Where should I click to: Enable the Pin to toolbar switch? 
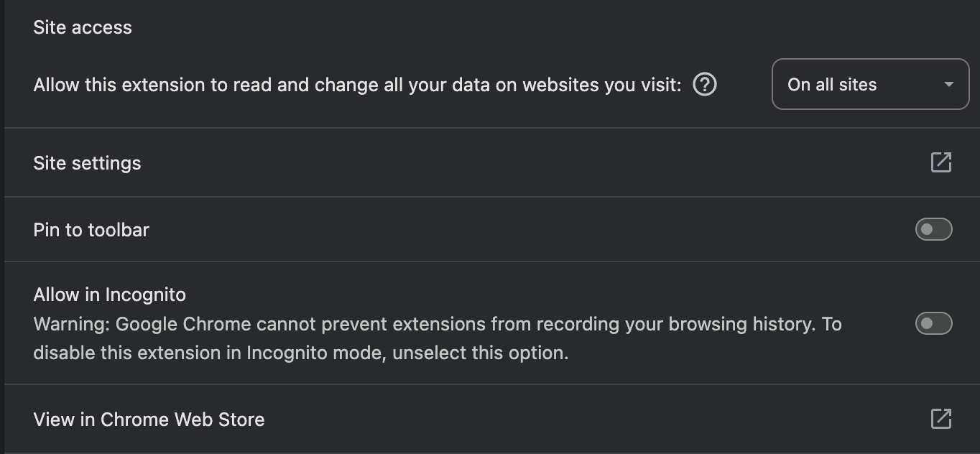(x=933, y=229)
